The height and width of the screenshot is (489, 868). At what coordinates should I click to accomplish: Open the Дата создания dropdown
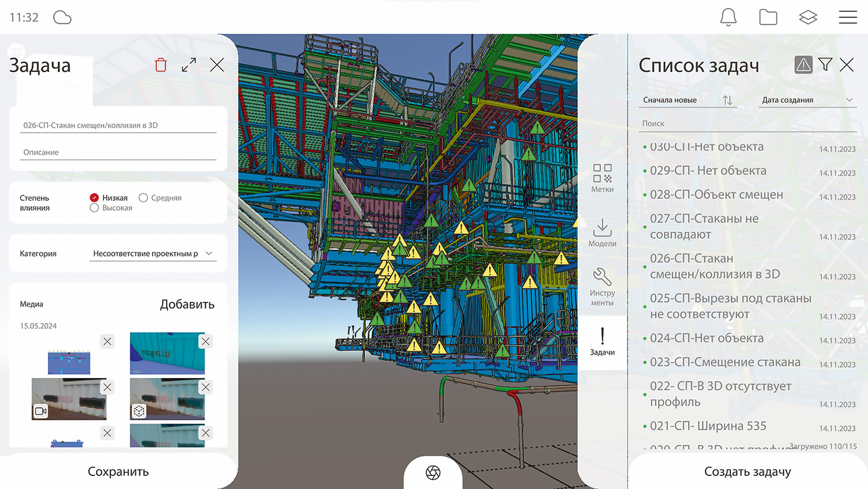click(808, 100)
